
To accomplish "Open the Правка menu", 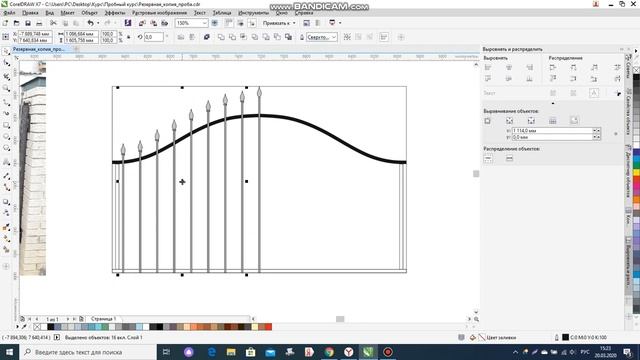I will pos(30,13).
